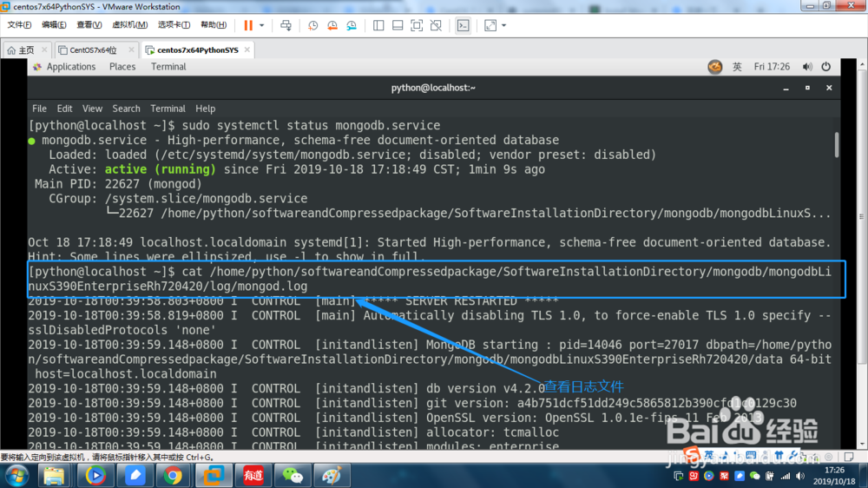
Task: Click the Send Ctrl+Alt+Del toolbar icon
Action: click(x=286, y=25)
